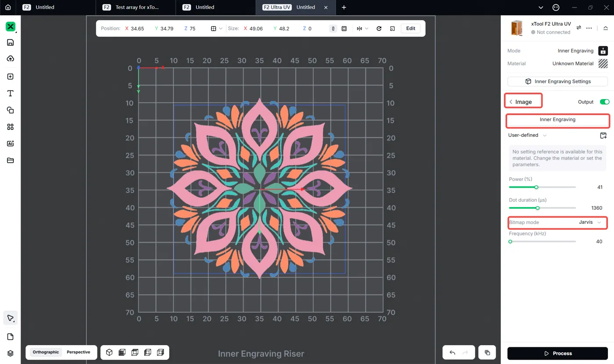Open the tab list chevron in title bar
This screenshot has height=364, width=614.
pos(541,7)
